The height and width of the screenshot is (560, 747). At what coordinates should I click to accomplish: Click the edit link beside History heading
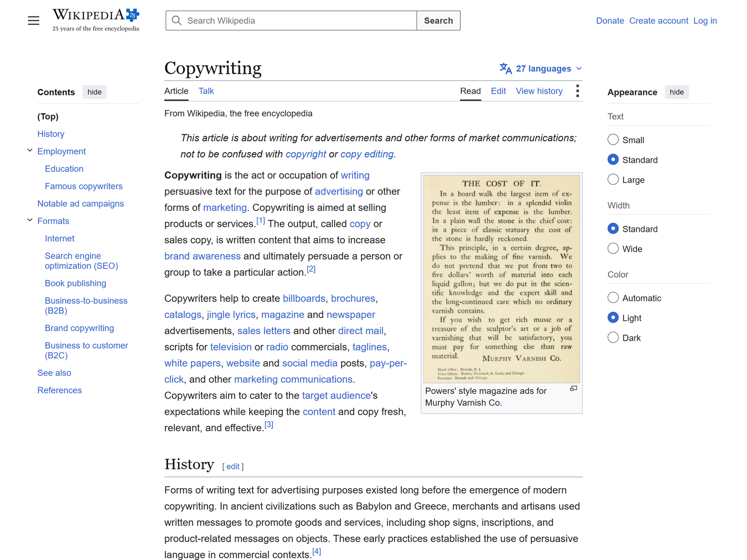pos(233,466)
